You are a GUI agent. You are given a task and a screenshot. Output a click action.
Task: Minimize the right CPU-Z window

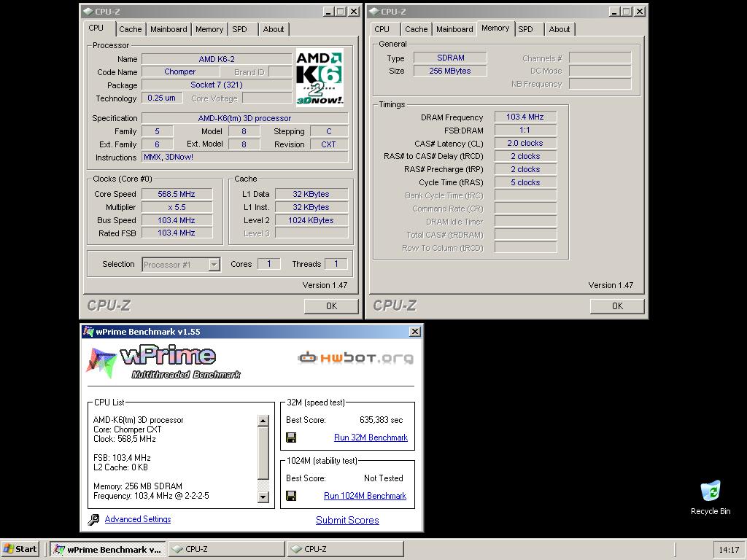614,12
